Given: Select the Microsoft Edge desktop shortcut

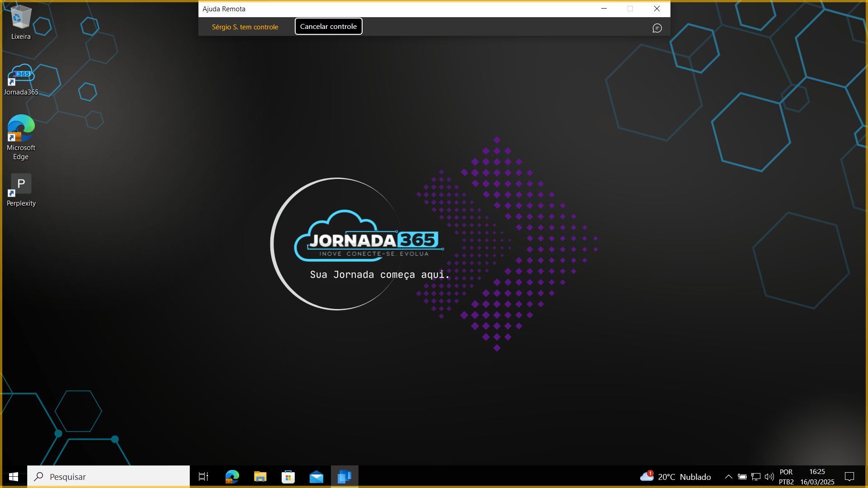Looking at the screenshot, I should click(x=21, y=137).
